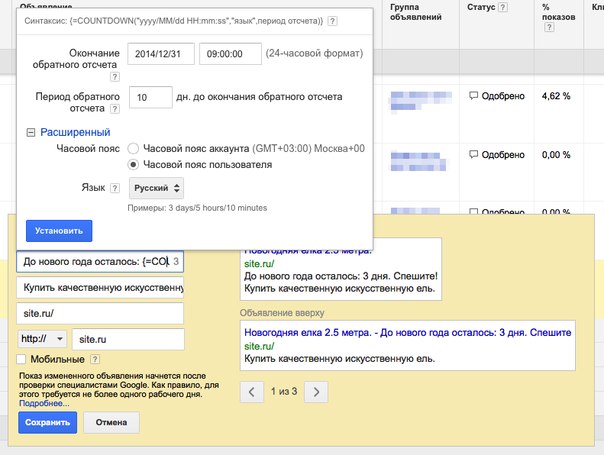Viewport: 604px width, 455px height.
Task: Click the site.ru/ display URL field
Action: tap(100, 313)
